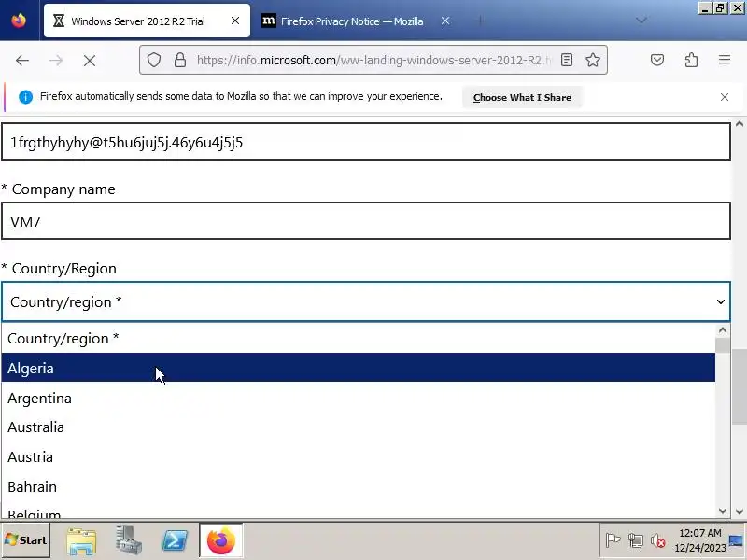Viewport: 747px width, 560px height.
Task: Open the muted volume tray icon
Action: (658, 540)
